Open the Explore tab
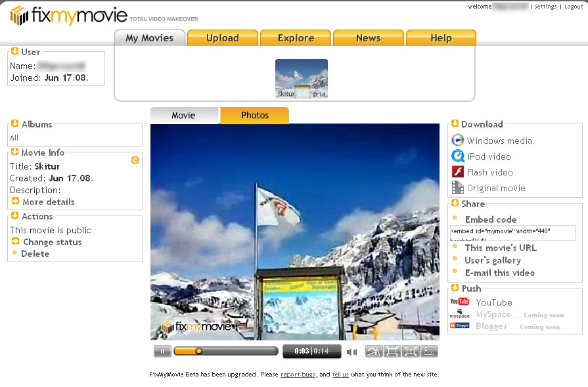This screenshot has width=588, height=387. pyautogui.click(x=296, y=38)
